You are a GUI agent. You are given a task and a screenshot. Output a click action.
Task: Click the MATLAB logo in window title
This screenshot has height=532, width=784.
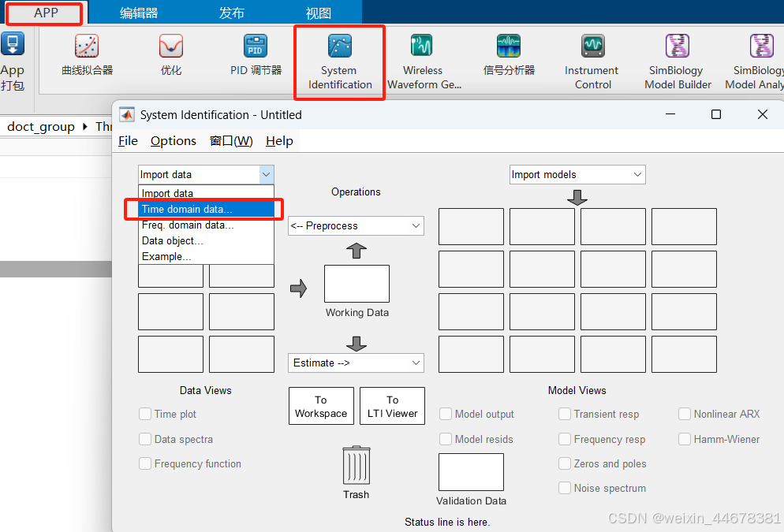tap(127, 115)
